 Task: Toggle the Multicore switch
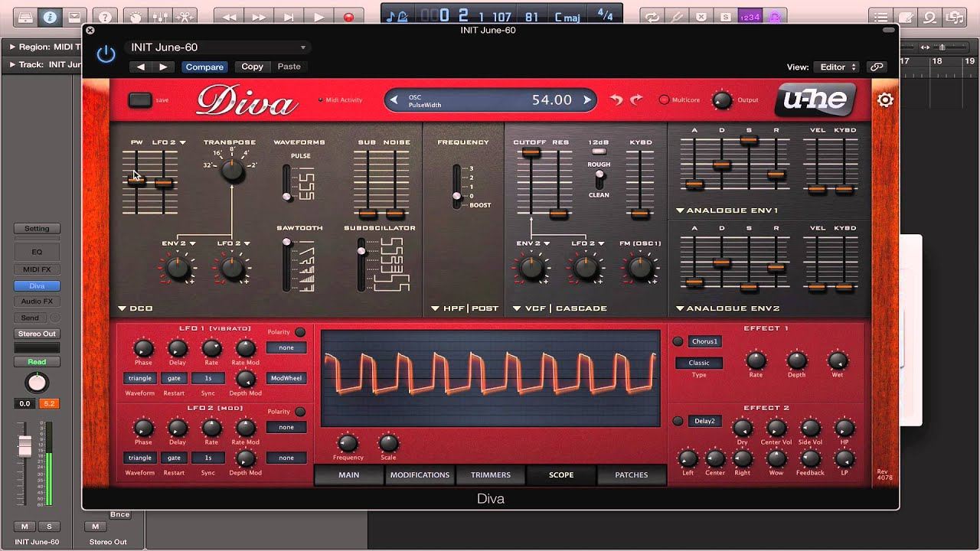[664, 100]
